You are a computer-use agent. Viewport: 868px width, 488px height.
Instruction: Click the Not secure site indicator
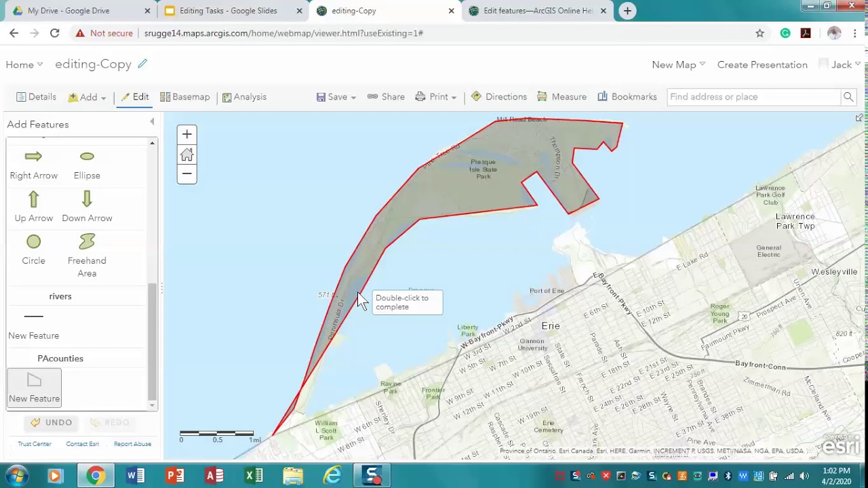pos(104,33)
